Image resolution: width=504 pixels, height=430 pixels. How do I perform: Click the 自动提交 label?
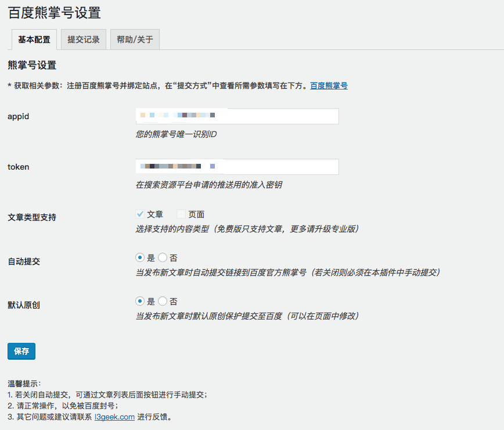[24, 261]
